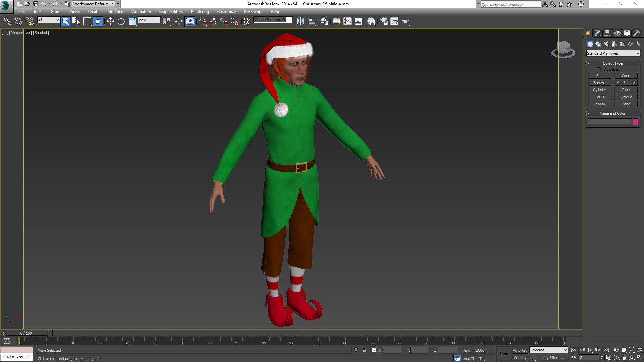Open the Workspace Default dropdown
Viewport: 644px width, 362px height.
94,4
